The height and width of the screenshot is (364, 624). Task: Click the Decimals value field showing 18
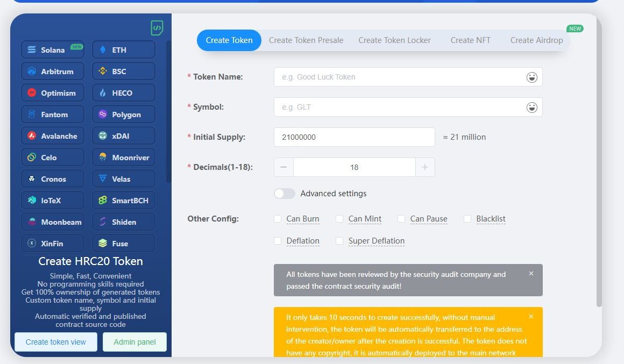click(x=354, y=167)
